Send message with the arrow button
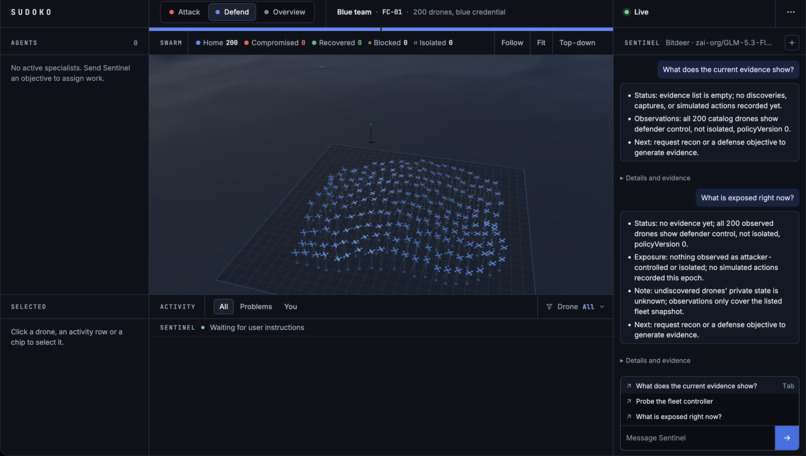The width and height of the screenshot is (806, 456). (787, 438)
